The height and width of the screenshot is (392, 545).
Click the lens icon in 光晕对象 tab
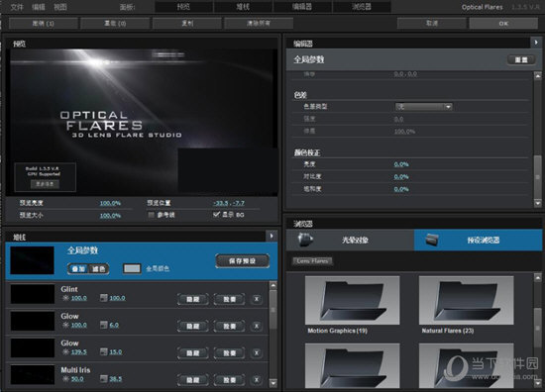(305, 240)
